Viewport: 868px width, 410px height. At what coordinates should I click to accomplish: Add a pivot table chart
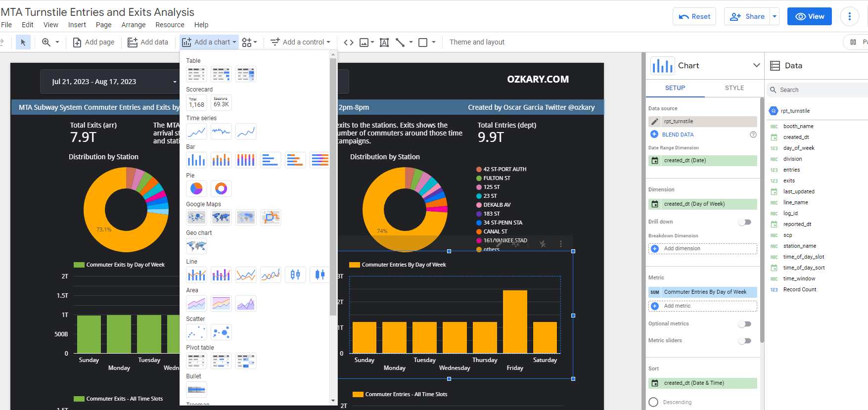[196, 361]
